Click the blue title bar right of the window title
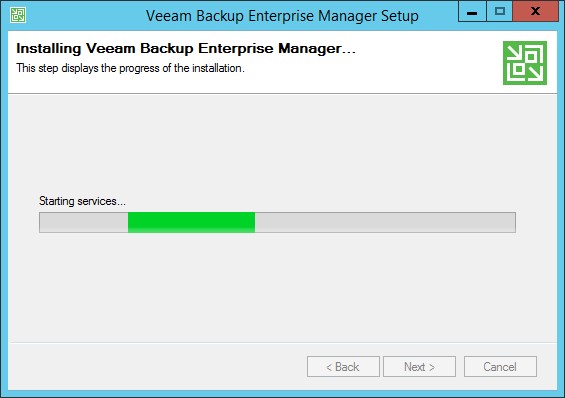565x398 pixels. click(x=438, y=16)
